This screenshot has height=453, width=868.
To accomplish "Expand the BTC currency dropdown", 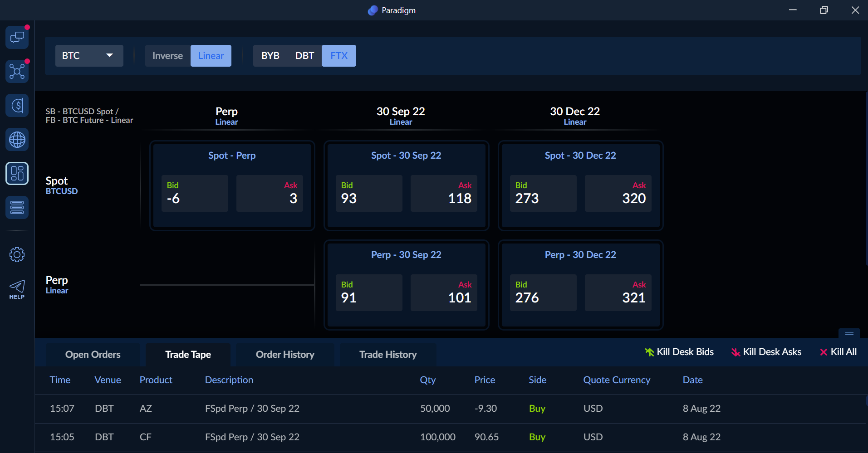I will pyautogui.click(x=89, y=56).
